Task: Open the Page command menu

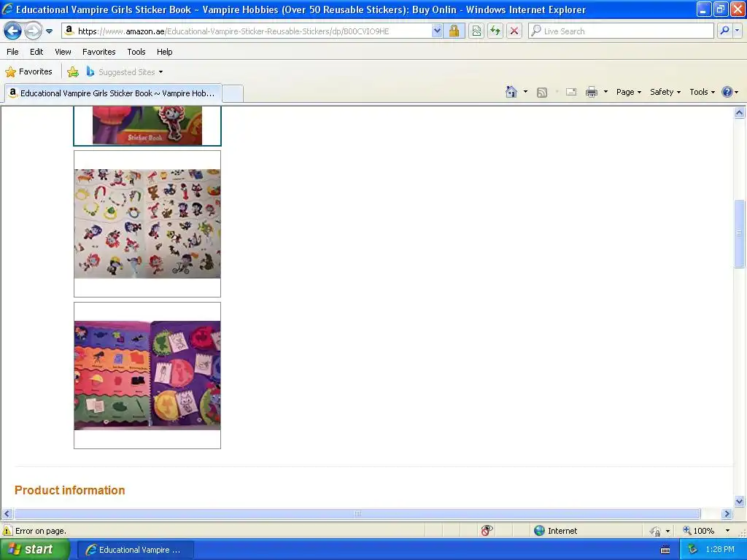Action: pos(628,92)
